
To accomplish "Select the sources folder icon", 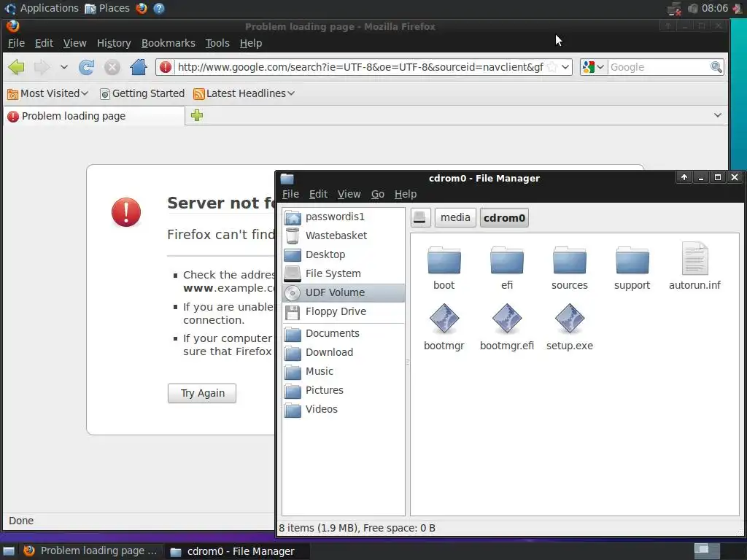I will pyautogui.click(x=569, y=260).
